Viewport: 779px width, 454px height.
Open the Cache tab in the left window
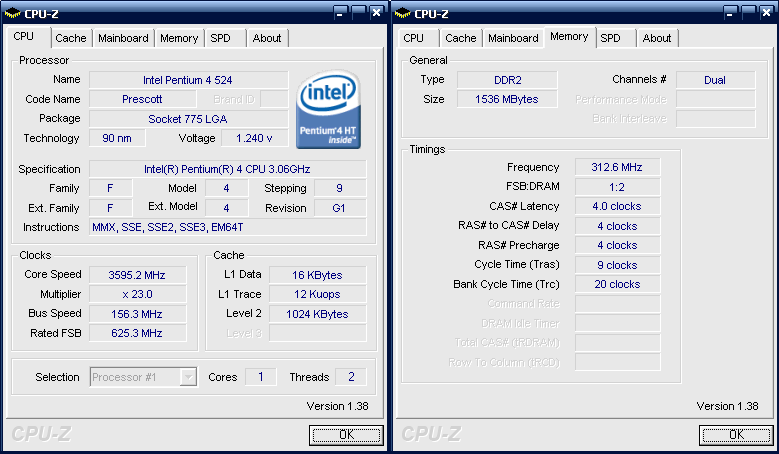[x=71, y=38]
